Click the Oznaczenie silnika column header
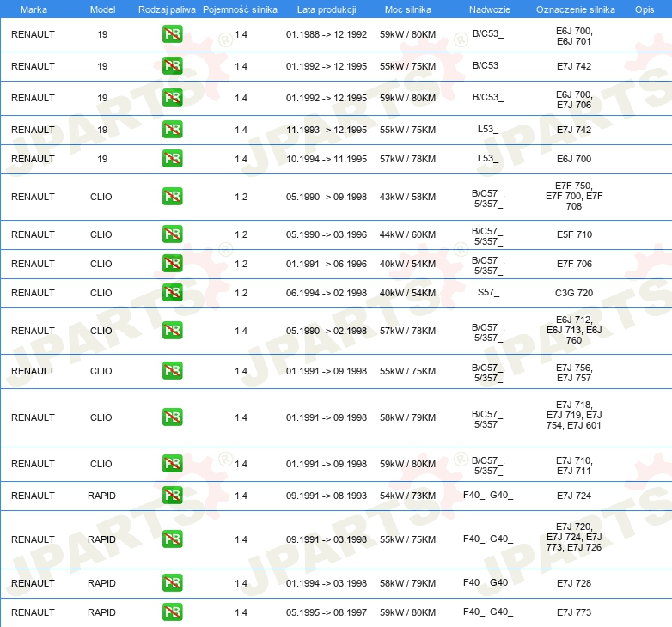672x627 pixels. pyautogui.click(x=575, y=9)
